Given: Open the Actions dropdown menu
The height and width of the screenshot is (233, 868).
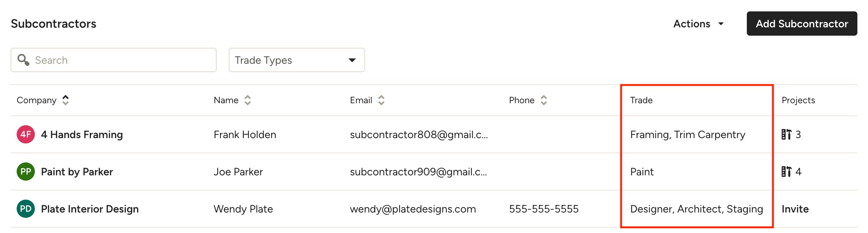Looking at the screenshot, I should pyautogui.click(x=698, y=24).
